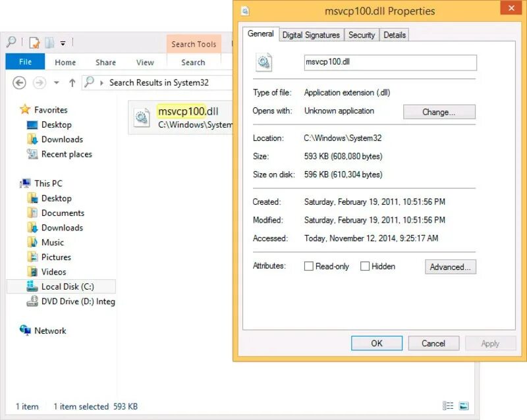Select msvcp100.dll search result file
Viewport: 527px width, 420px height.
click(180, 118)
